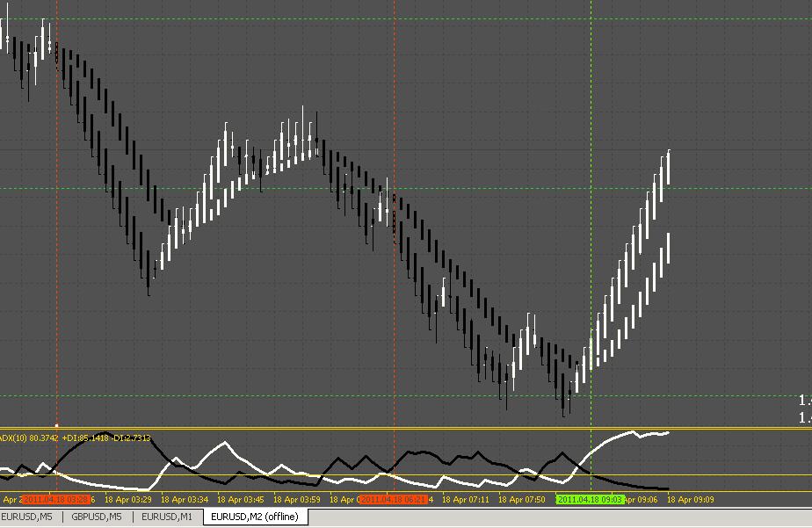Image resolution: width=812 pixels, height=528 pixels.
Task: Click the ADX(10) 80.3742 indicator label
Action: pyautogui.click(x=29, y=438)
